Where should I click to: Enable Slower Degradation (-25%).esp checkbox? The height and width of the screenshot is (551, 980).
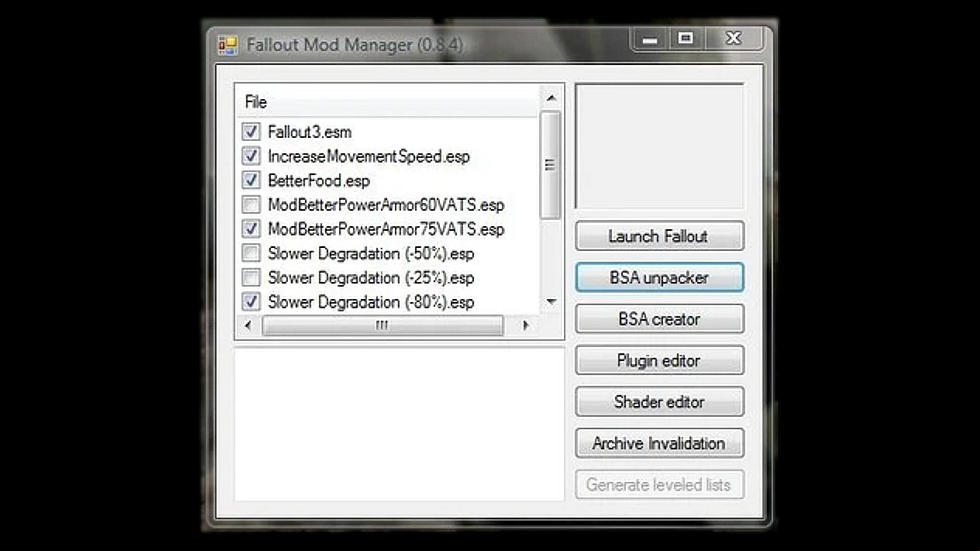coord(250,277)
